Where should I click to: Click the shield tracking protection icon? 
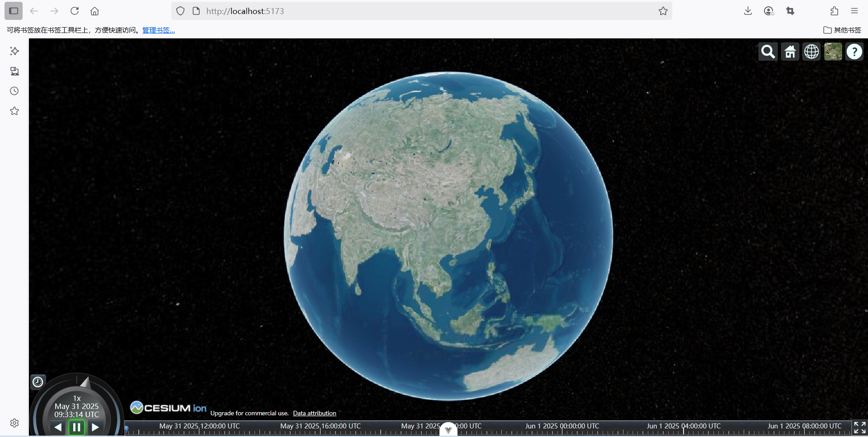click(180, 11)
